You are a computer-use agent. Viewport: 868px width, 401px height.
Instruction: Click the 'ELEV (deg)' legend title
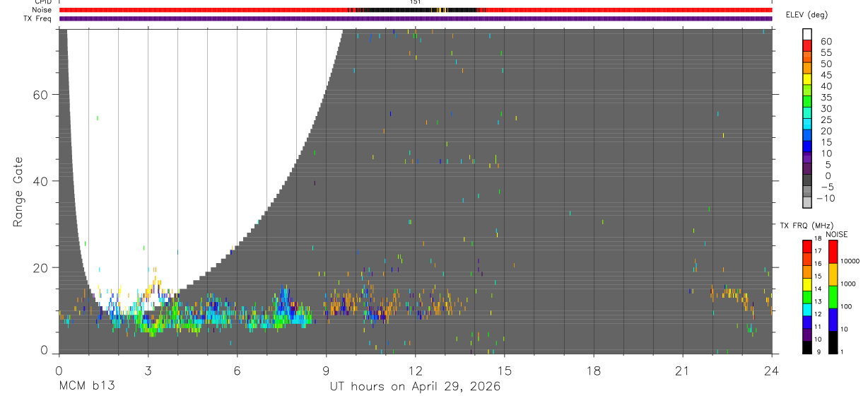(807, 15)
